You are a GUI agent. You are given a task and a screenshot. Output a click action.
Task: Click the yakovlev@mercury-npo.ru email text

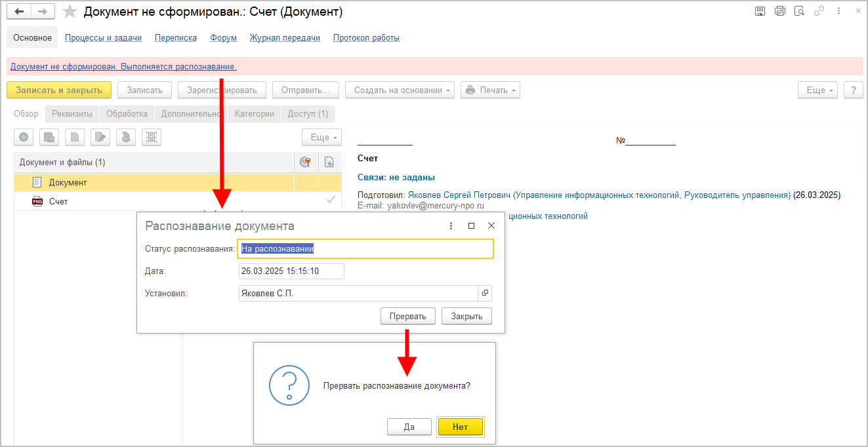tap(434, 205)
